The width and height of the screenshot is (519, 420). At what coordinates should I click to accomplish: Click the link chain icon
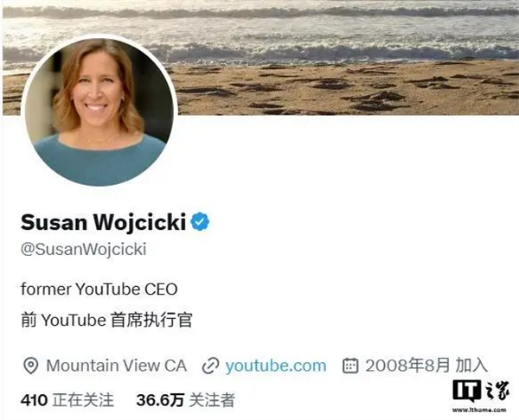tap(210, 366)
